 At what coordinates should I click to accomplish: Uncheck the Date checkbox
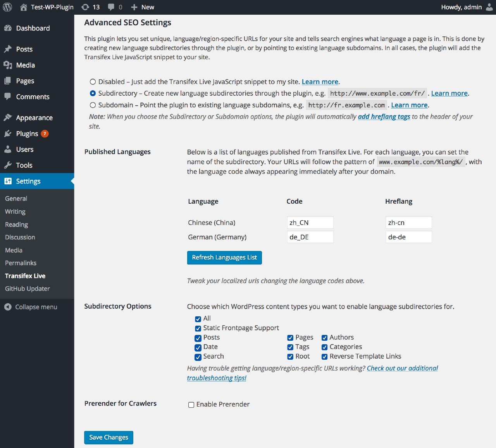(x=198, y=347)
